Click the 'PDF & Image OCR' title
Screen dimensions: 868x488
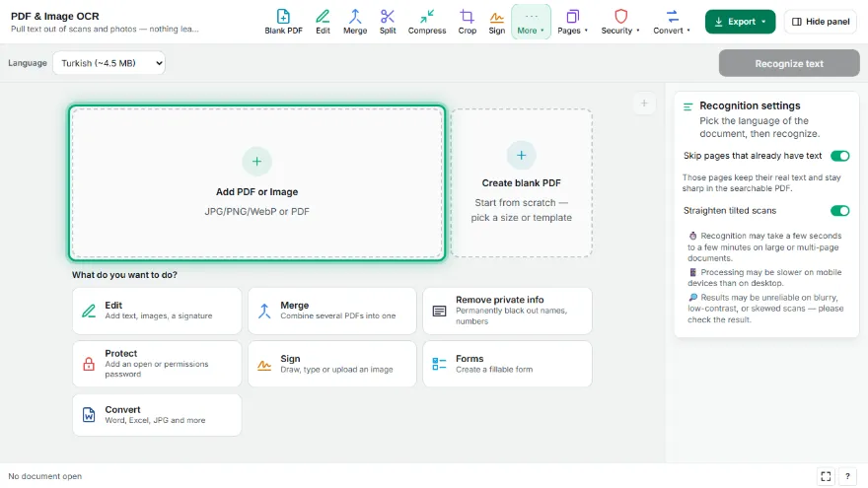point(55,16)
